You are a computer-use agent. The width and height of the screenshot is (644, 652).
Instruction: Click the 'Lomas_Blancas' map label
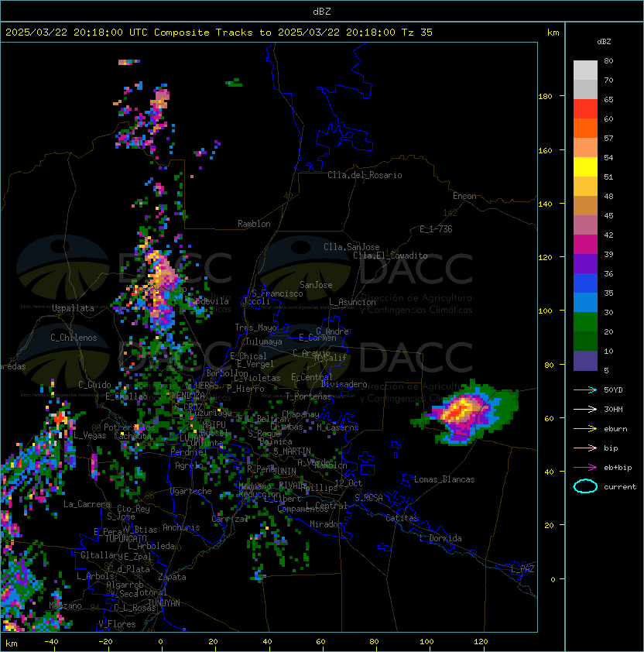tap(444, 479)
